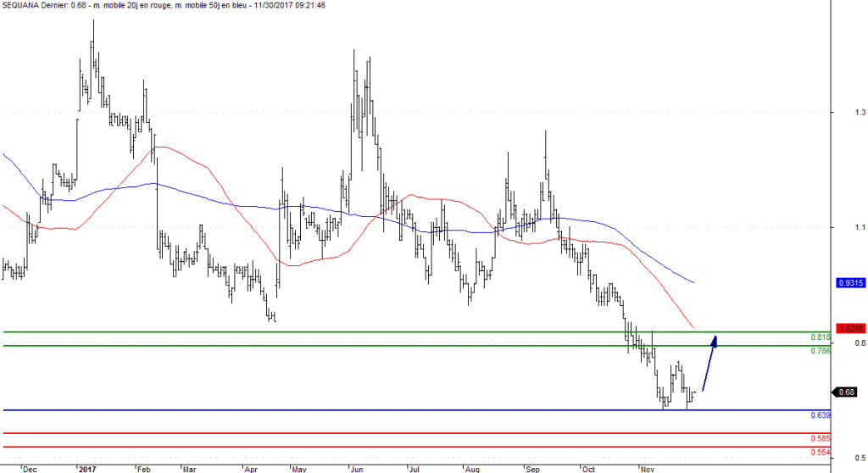Click the Apr month label on time axis
868x473 pixels.
pyautogui.click(x=251, y=467)
